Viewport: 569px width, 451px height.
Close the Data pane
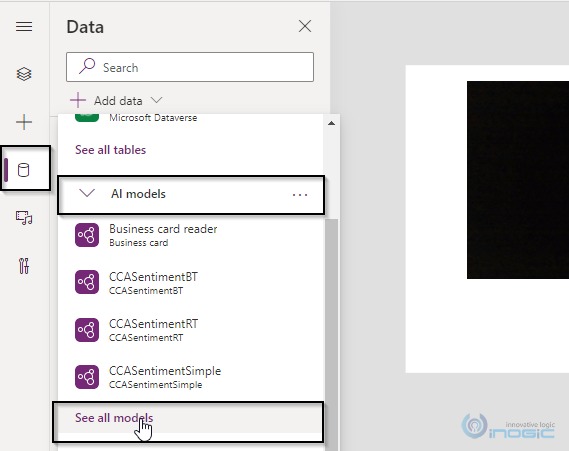(305, 26)
